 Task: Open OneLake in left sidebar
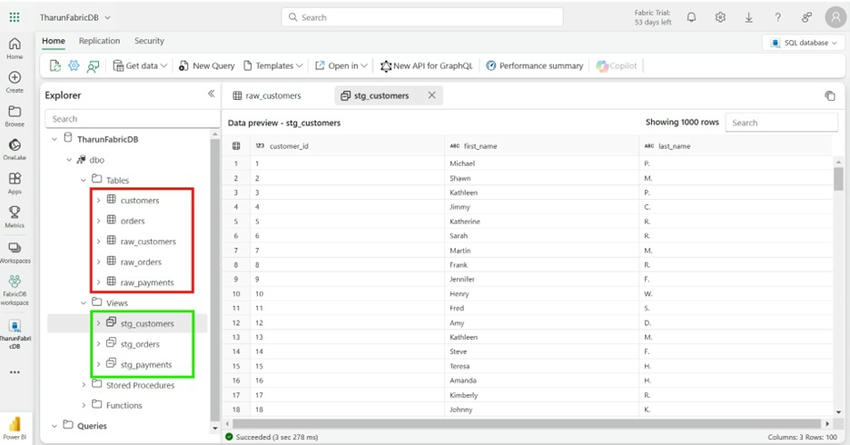(x=15, y=149)
